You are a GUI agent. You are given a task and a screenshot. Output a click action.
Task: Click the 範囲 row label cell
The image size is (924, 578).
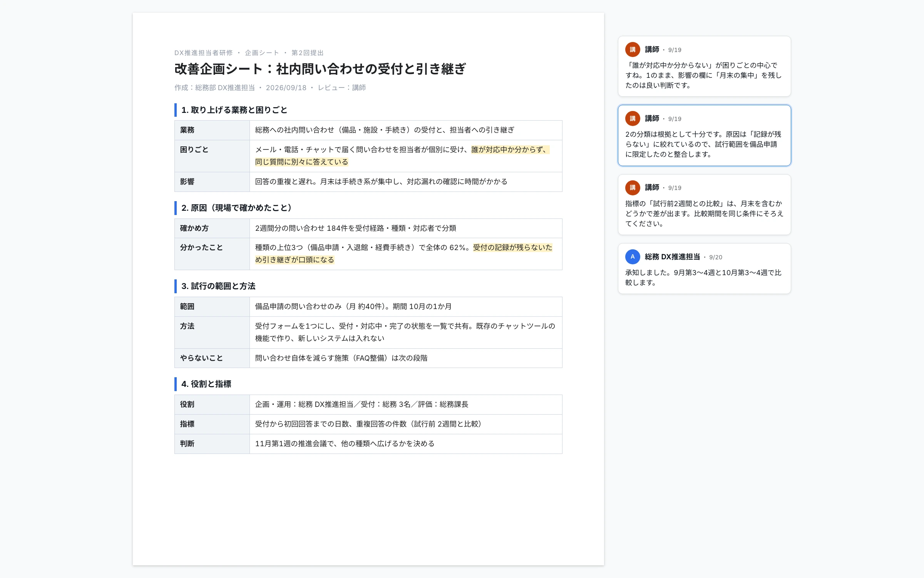tap(212, 307)
